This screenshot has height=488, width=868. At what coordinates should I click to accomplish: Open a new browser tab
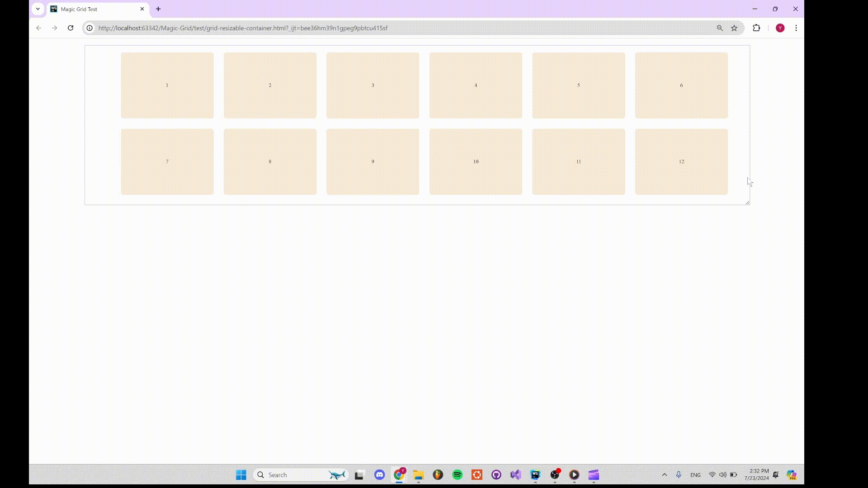(158, 9)
